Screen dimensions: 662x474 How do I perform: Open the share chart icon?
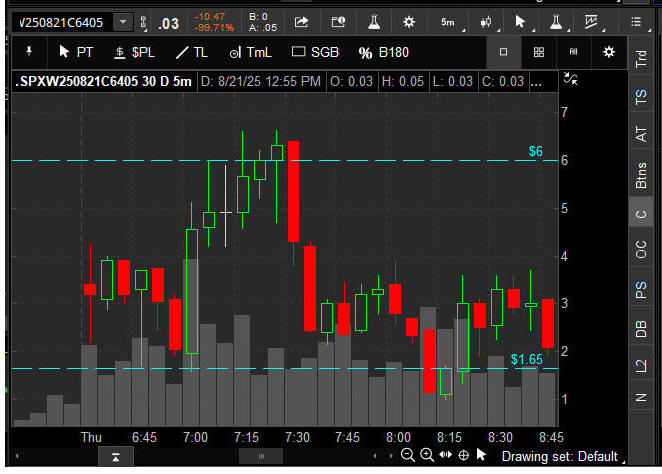tap(303, 21)
